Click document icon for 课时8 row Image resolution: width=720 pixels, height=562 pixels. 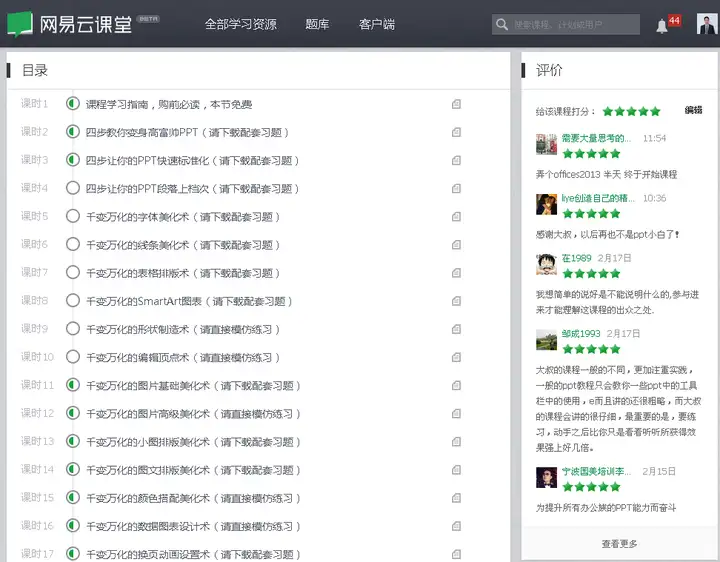pos(456,301)
